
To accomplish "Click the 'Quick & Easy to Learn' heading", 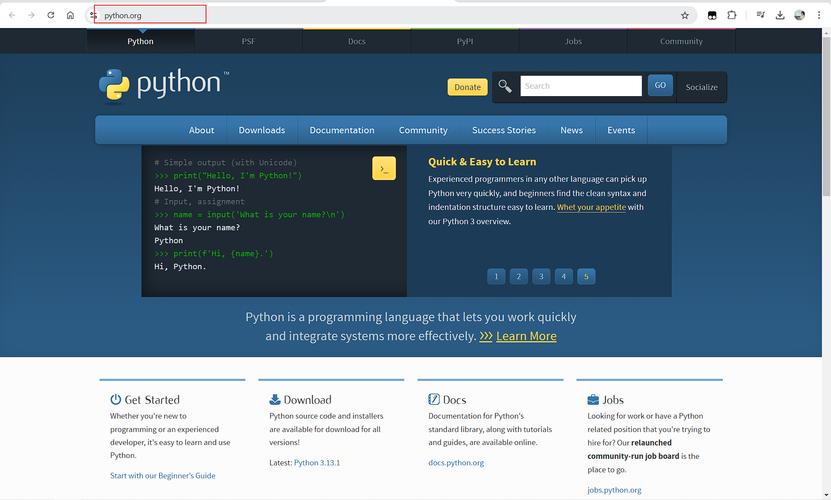I will pyautogui.click(x=482, y=162).
